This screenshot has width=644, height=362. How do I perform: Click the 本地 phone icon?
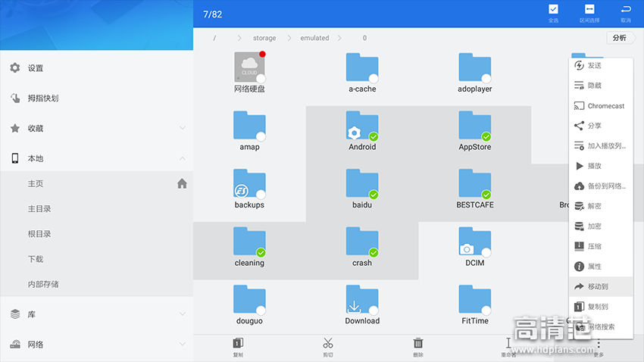tap(15, 158)
